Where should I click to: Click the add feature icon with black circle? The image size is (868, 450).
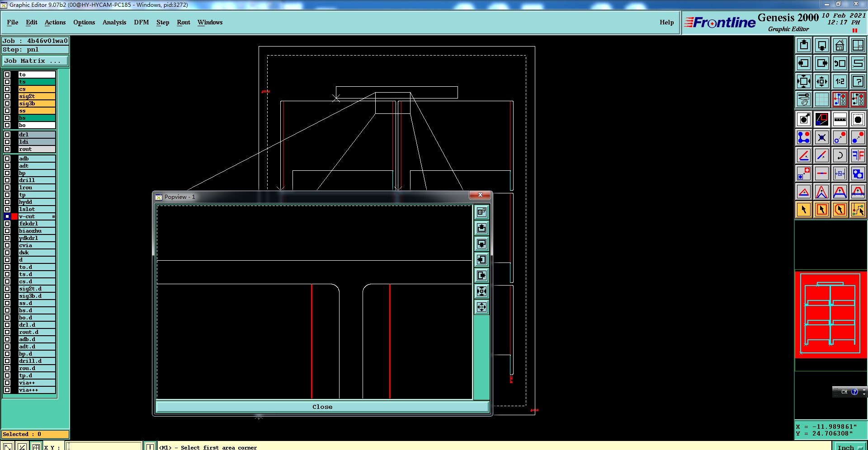point(804,119)
